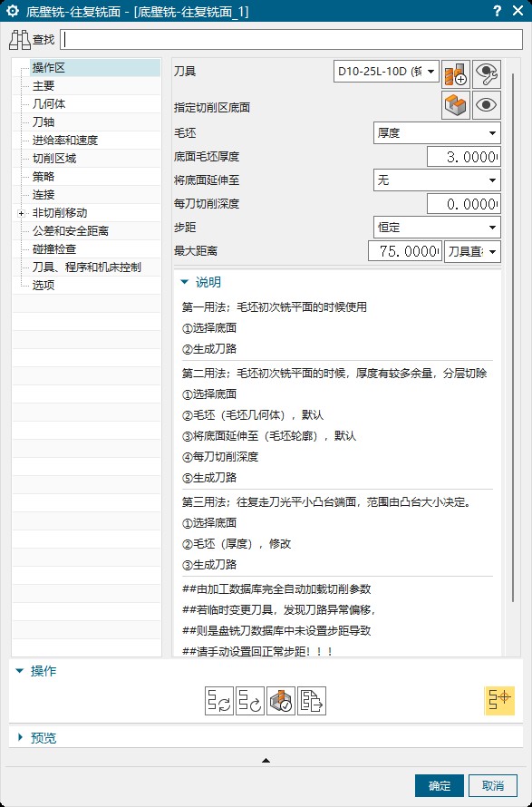The height and width of the screenshot is (807, 532).
Task: Click the dialog settings gear icon
Action: 13,11
